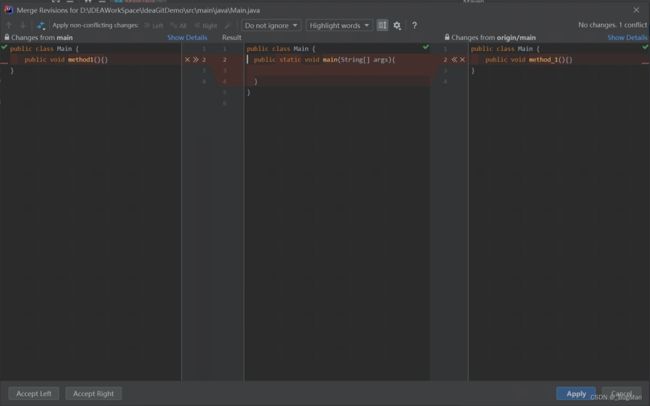Screen dimensions: 650x406
Task: Click Cancel button
Action: pos(621,394)
